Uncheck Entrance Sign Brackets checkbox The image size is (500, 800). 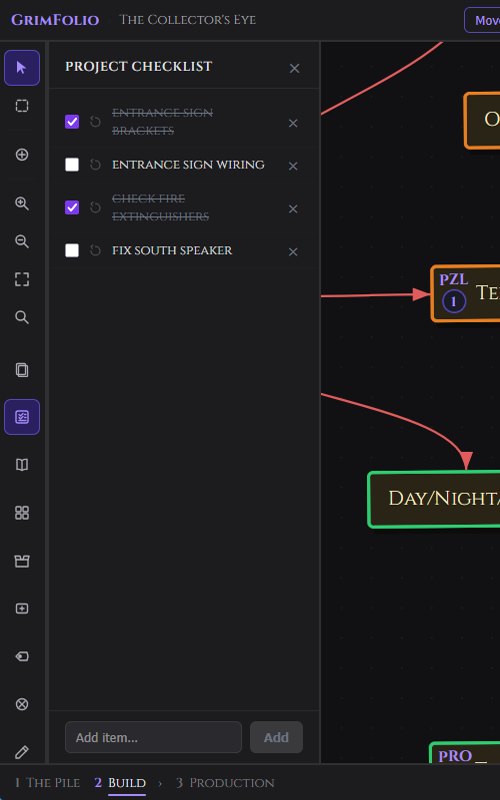pyautogui.click(x=72, y=122)
